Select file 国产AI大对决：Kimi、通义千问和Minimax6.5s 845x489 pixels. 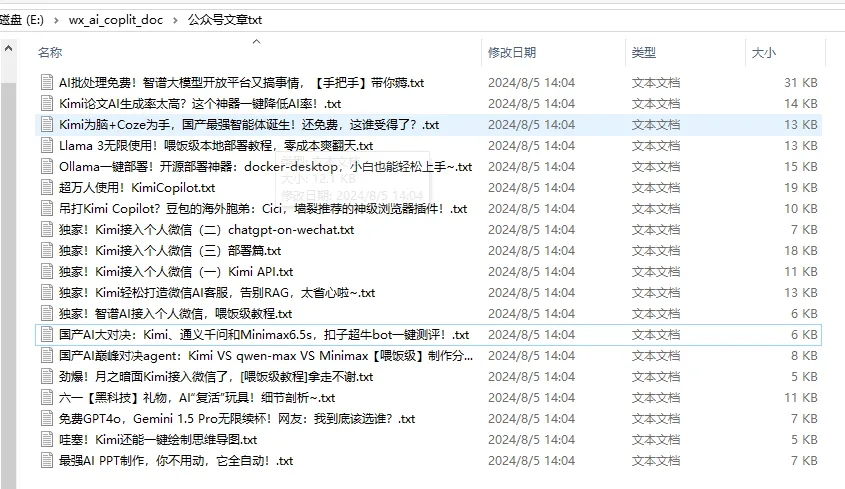(264, 335)
